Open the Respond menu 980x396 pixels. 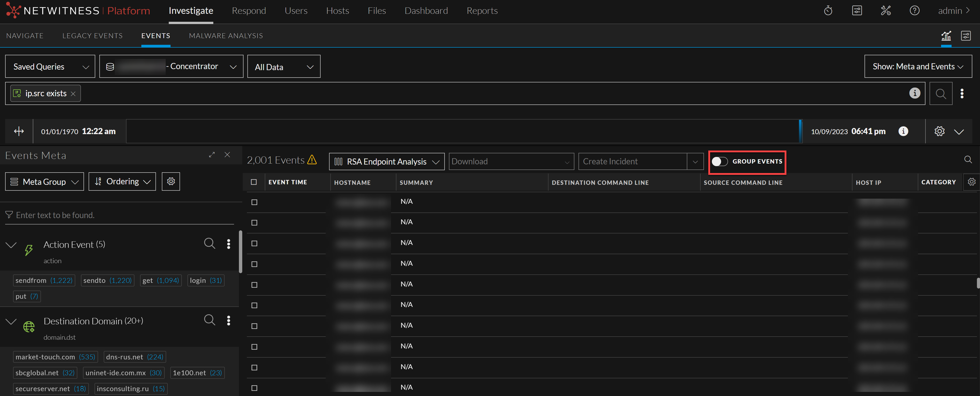click(x=249, y=11)
